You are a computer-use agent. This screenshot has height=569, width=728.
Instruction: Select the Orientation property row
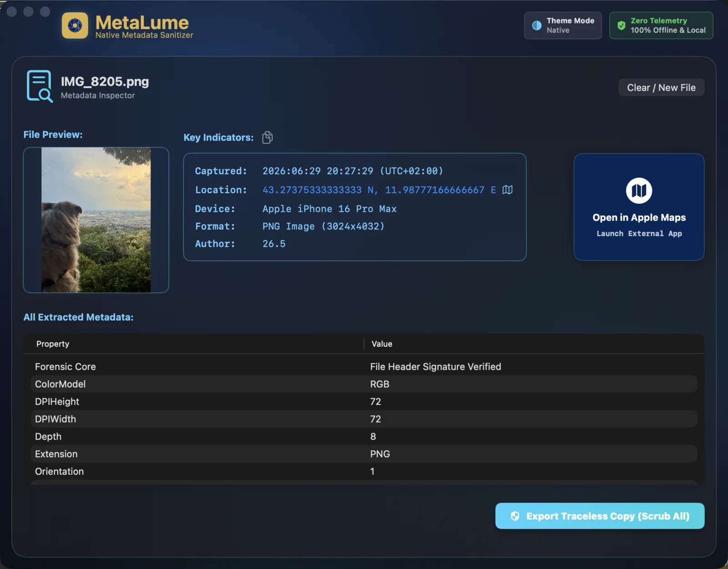(x=364, y=472)
